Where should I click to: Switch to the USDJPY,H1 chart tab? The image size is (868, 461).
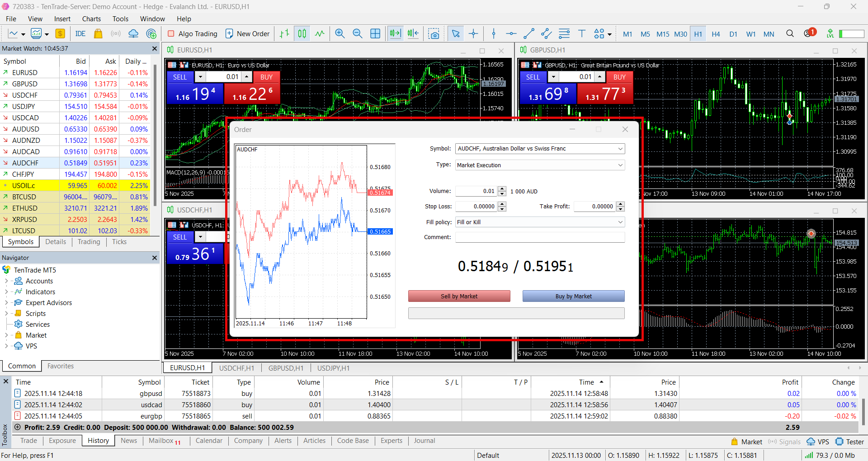pyautogui.click(x=333, y=368)
